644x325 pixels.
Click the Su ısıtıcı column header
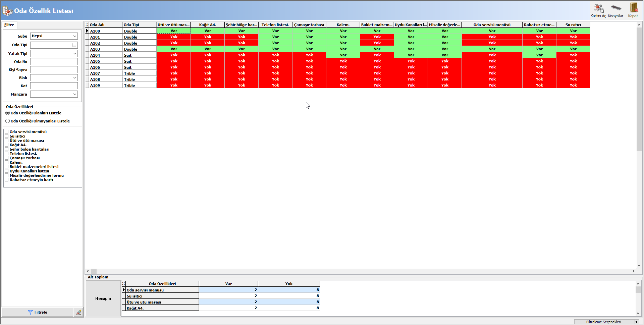click(x=573, y=25)
